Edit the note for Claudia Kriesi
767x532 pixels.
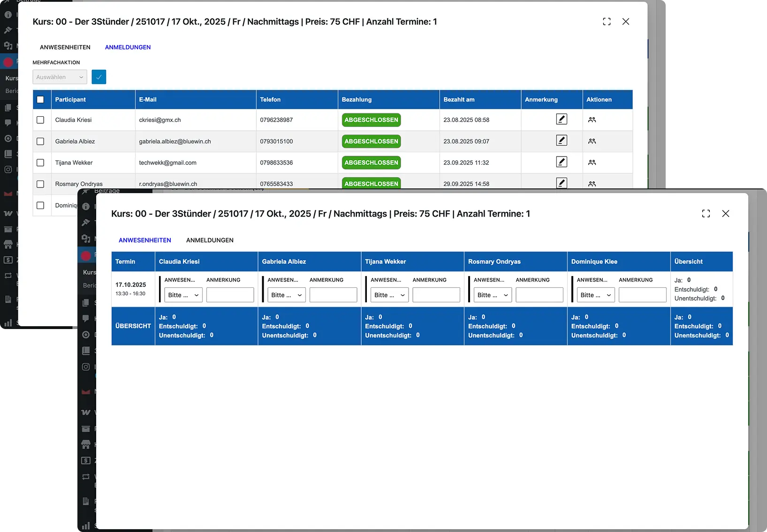click(x=562, y=120)
